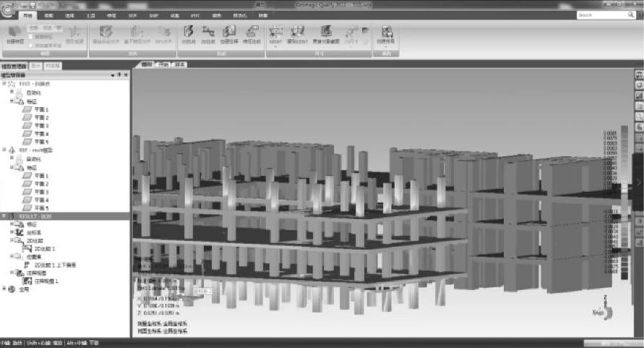Close the model manager panel

point(126,75)
